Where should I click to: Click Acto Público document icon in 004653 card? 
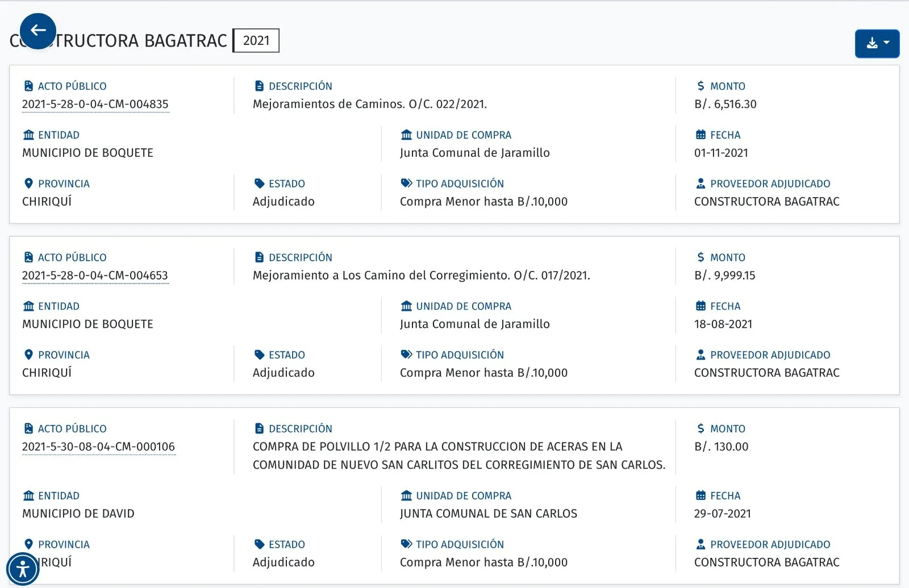[x=28, y=257]
